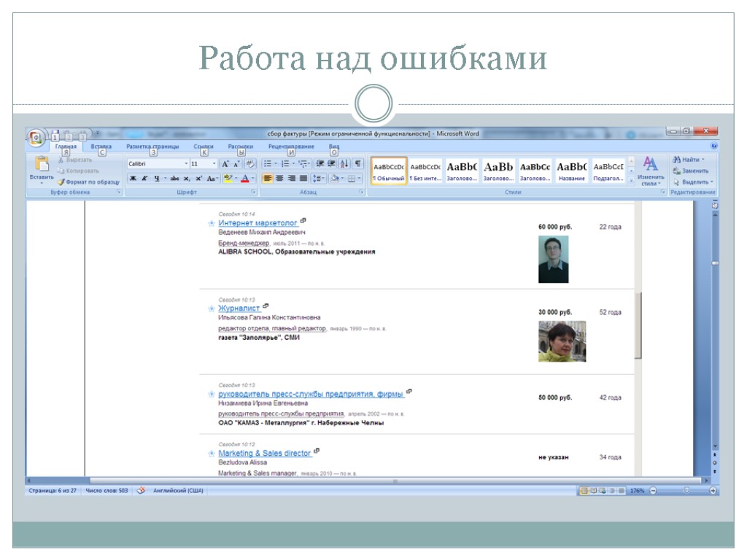Switch to Ссылки tab

[204, 147]
